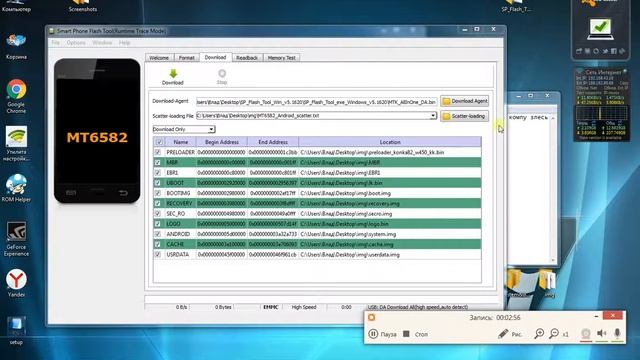Uncheck the ANDROID partition checkbox
The width and height of the screenshot is (640, 360).
[158, 234]
